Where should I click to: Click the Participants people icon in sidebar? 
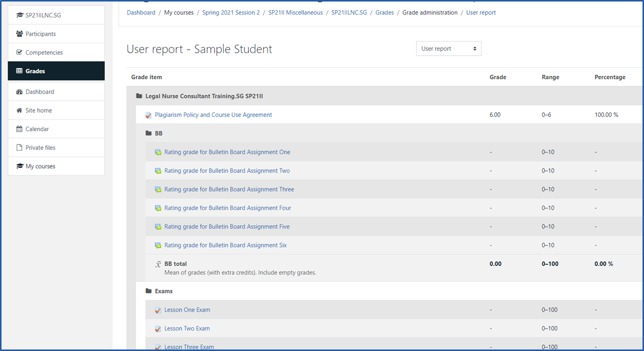[20, 34]
